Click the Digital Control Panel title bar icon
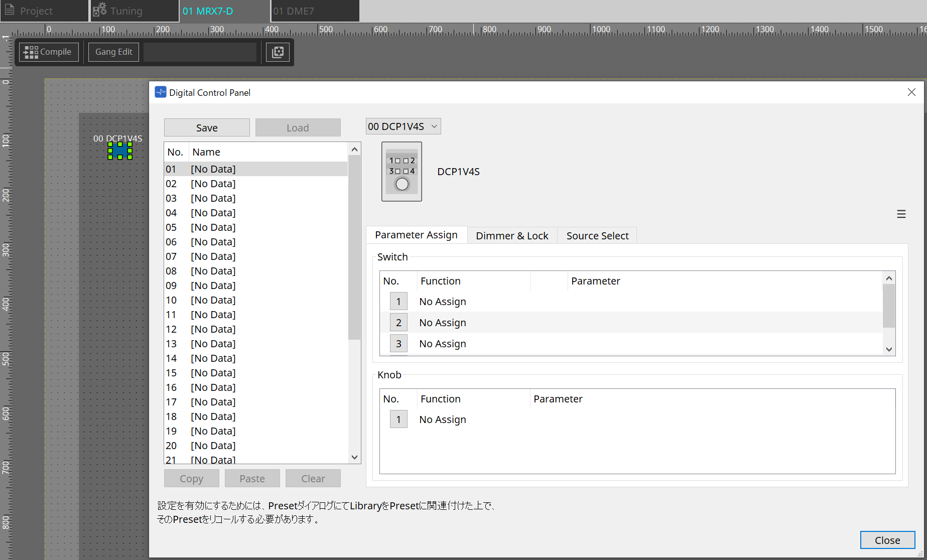The width and height of the screenshot is (927, 560). (x=160, y=92)
